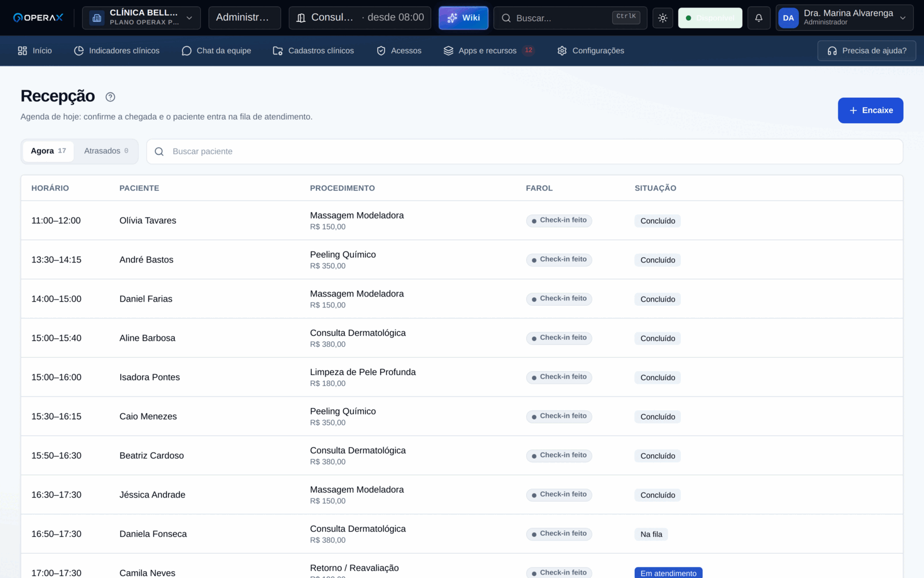Click patient name André Bastos
Viewport: 924px width, 578px height.
(x=146, y=260)
